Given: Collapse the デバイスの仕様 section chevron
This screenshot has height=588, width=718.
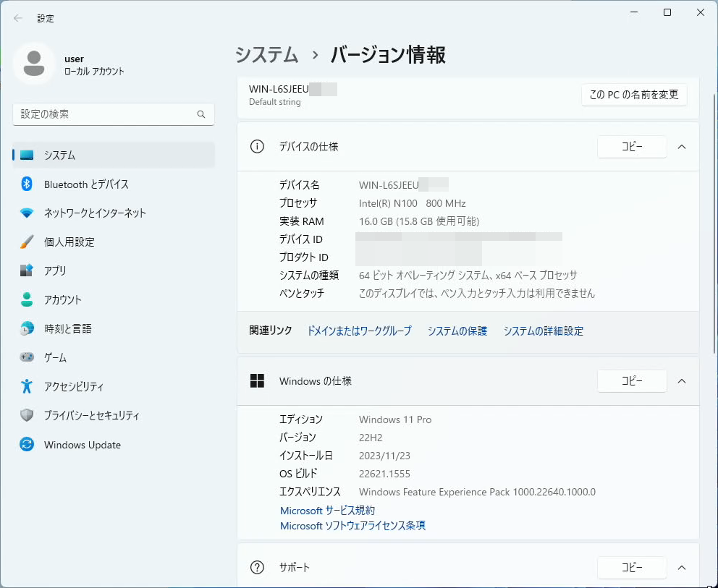Looking at the screenshot, I should coord(682,147).
